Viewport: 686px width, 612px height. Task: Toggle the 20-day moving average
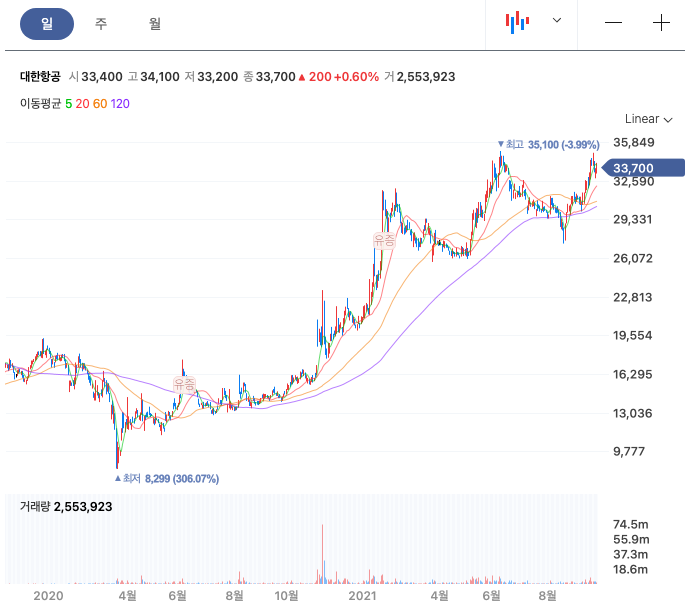pyautogui.click(x=82, y=104)
